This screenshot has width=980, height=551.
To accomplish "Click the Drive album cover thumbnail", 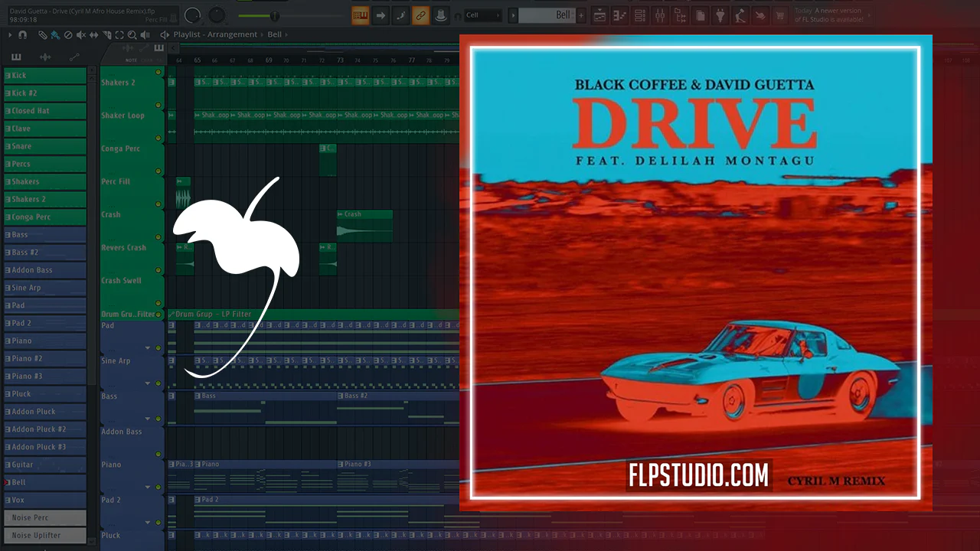I will point(696,272).
